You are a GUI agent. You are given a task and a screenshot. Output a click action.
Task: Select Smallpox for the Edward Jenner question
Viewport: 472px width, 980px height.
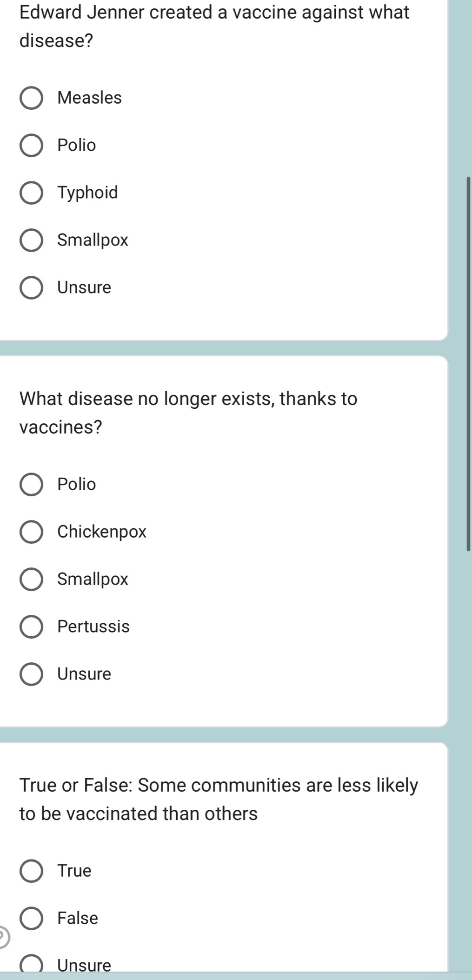[x=32, y=240]
